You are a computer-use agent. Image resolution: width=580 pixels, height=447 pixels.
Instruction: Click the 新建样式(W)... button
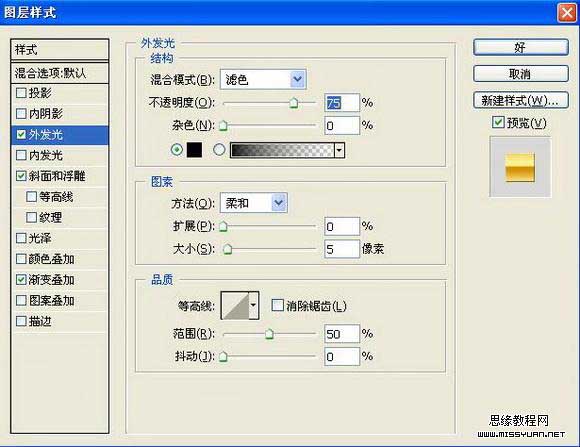pos(520,100)
